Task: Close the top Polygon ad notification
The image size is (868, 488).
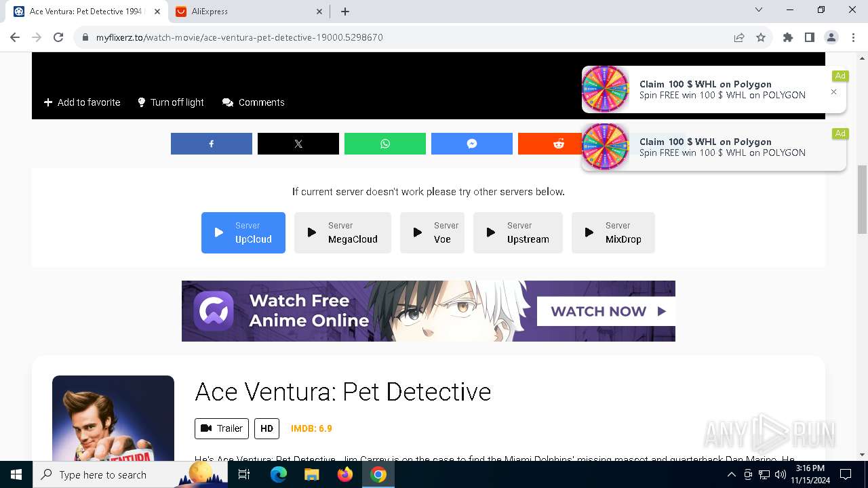Action: click(x=834, y=91)
